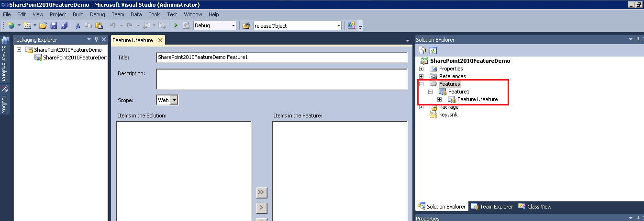Expand the Properties node in Solution Explorer
The height and width of the screenshot is (221, 644).
[421, 69]
